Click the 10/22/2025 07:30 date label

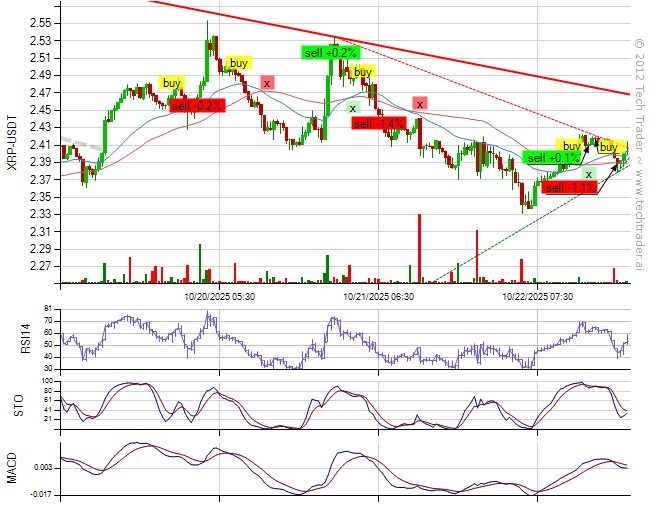(537, 296)
